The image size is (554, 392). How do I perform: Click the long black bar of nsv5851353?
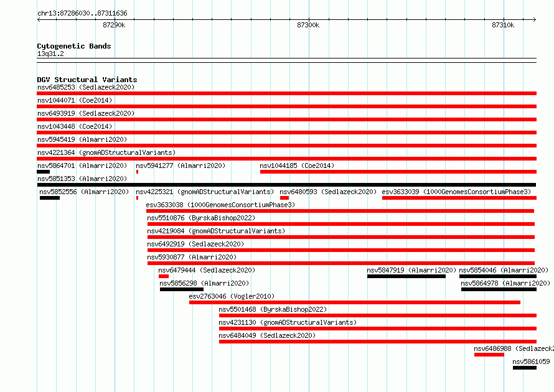tap(286, 185)
